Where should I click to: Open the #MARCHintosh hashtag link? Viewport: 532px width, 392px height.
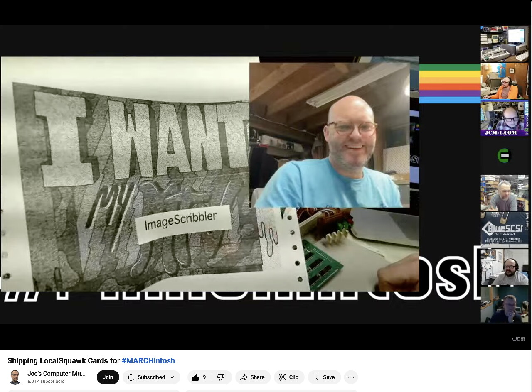click(x=148, y=360)
